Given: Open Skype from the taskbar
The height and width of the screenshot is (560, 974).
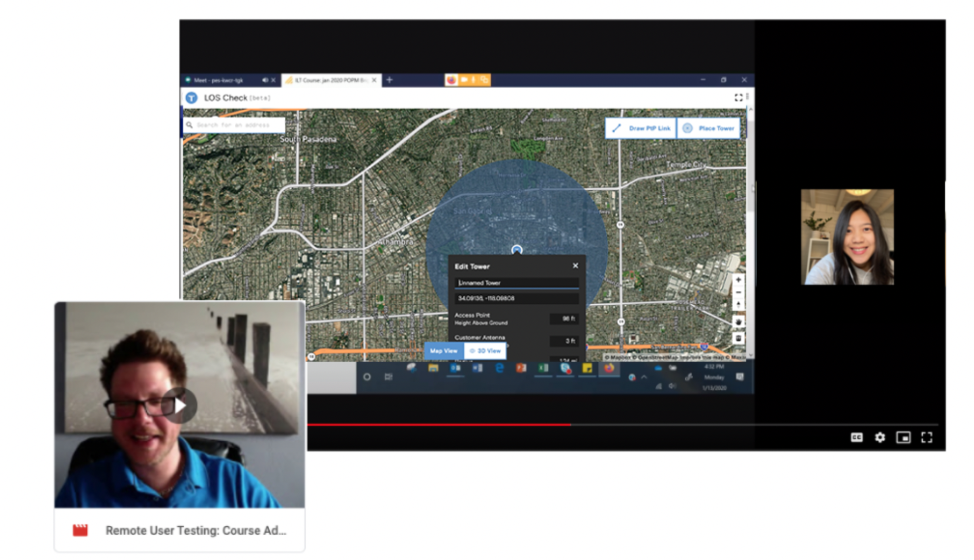Looking at the screenshot, I should pyautogui.click(x=565, y=368).
